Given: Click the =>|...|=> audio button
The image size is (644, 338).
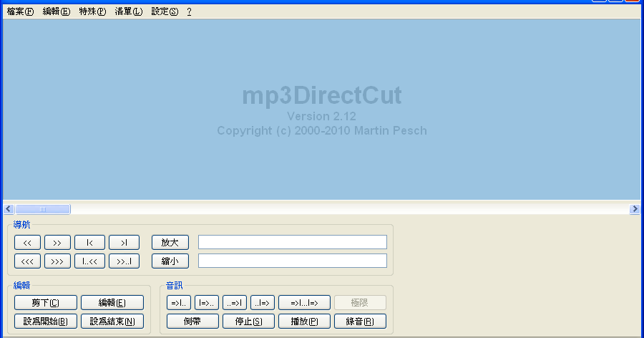Looking at the screenshot, I should tap(304, 303).
